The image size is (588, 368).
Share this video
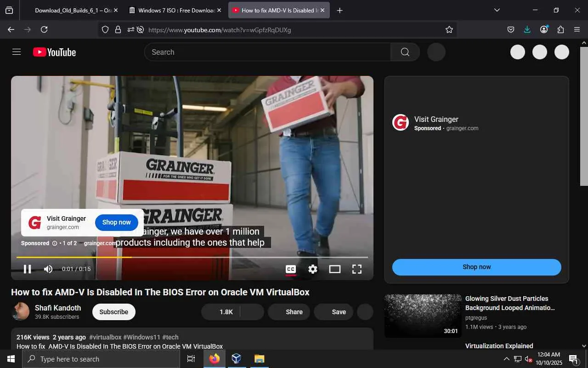click(x=290, y=312)
